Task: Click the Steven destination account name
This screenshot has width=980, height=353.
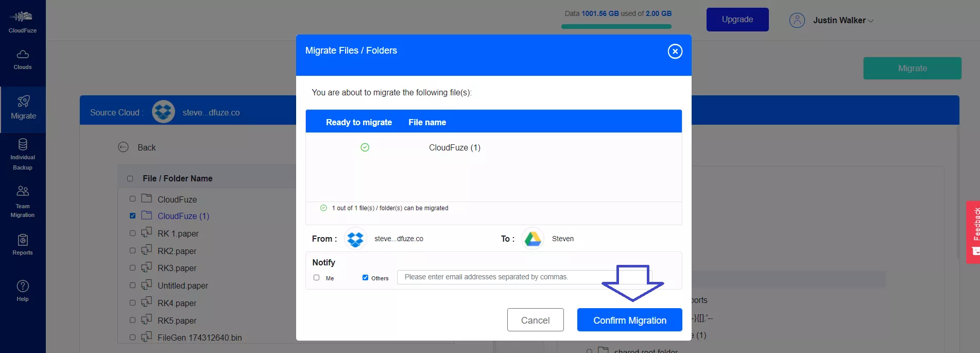Action: click(x=562, y=239)
